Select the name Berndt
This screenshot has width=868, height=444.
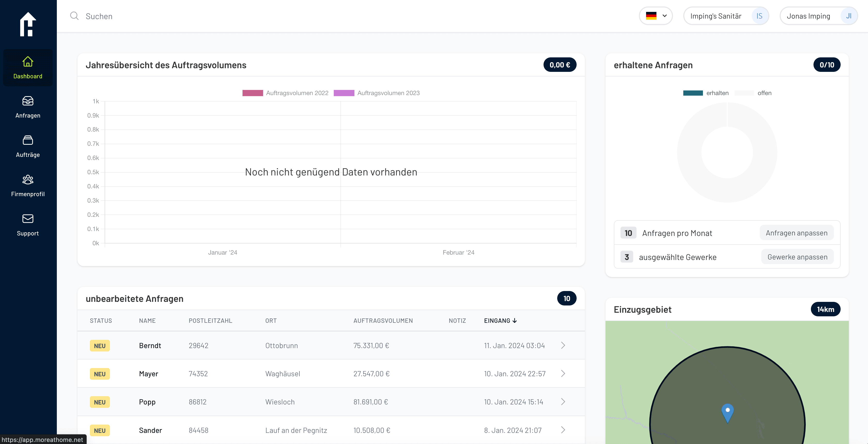(150, 346)
